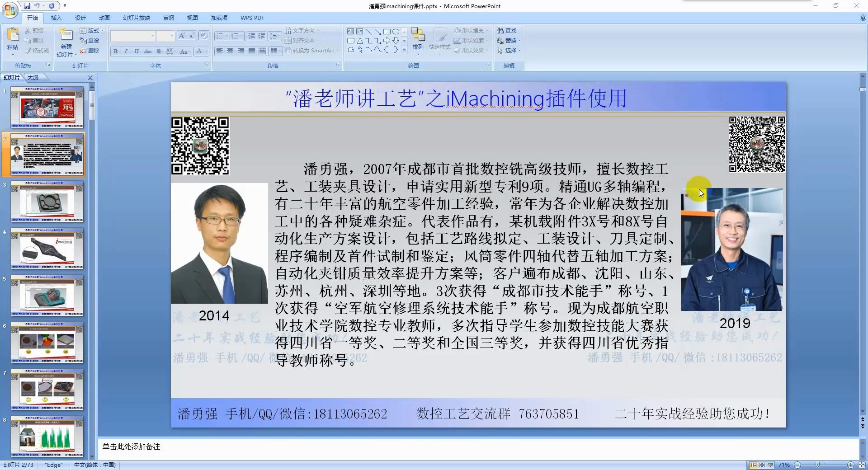This screenshot has width=868, height=470.
Task: Redo action in quick access toolbar
Action: pyautogui.click(x=52, y=6)
